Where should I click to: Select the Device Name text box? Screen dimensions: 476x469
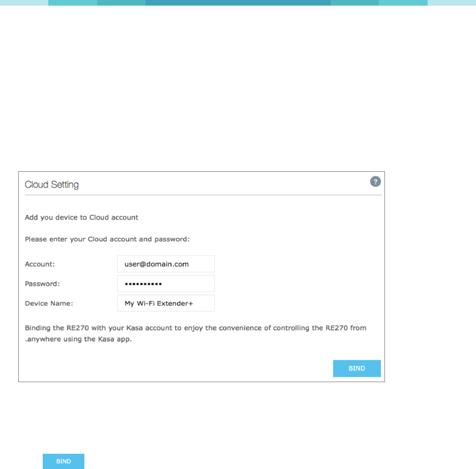pos(166,303)
